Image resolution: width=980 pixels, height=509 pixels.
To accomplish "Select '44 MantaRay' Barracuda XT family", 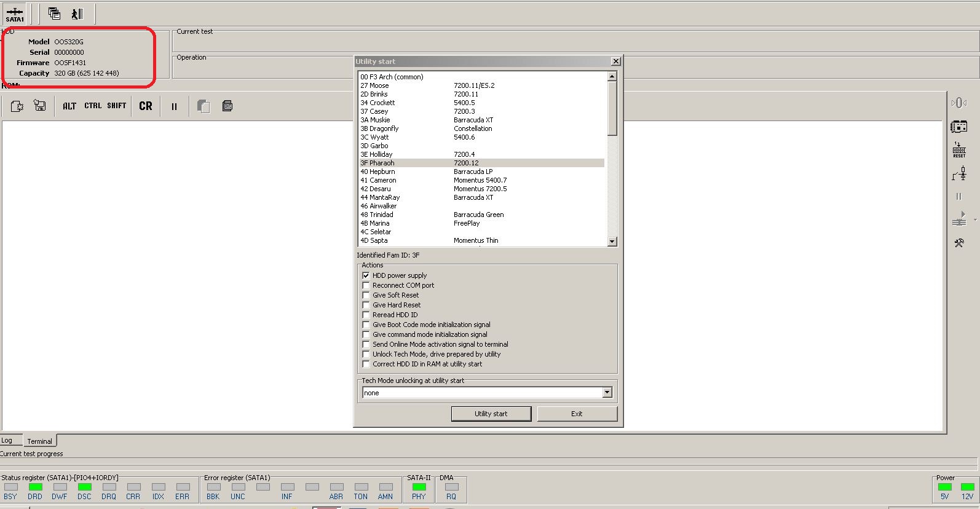I will click(482, 197).
